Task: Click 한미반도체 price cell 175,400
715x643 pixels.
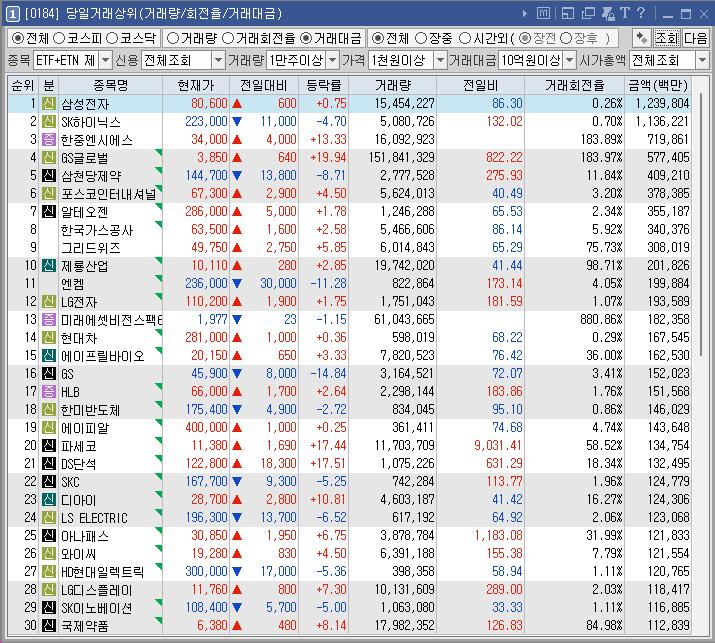Action: [x=206, y=409]
